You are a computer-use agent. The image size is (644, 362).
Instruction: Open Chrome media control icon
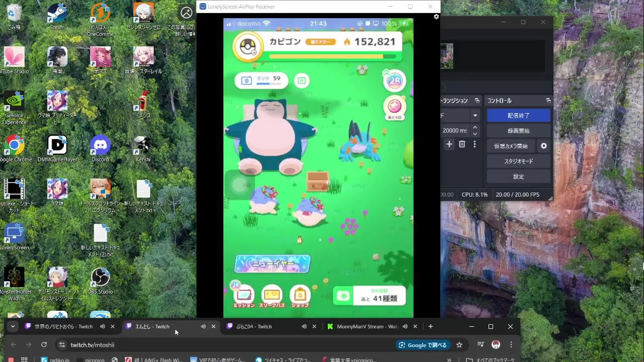click(x=480, y=345)
